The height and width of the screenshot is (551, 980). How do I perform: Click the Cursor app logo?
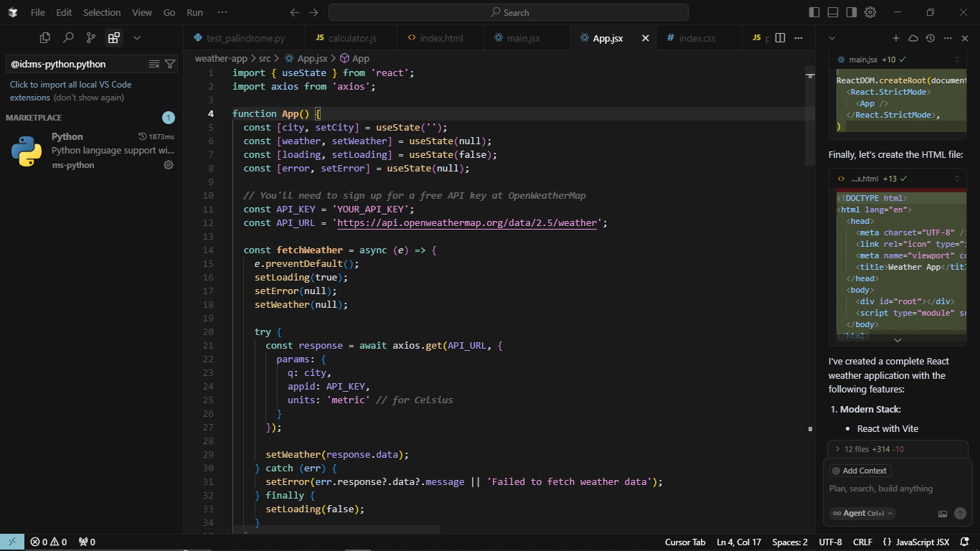click(x=13, y=12)
